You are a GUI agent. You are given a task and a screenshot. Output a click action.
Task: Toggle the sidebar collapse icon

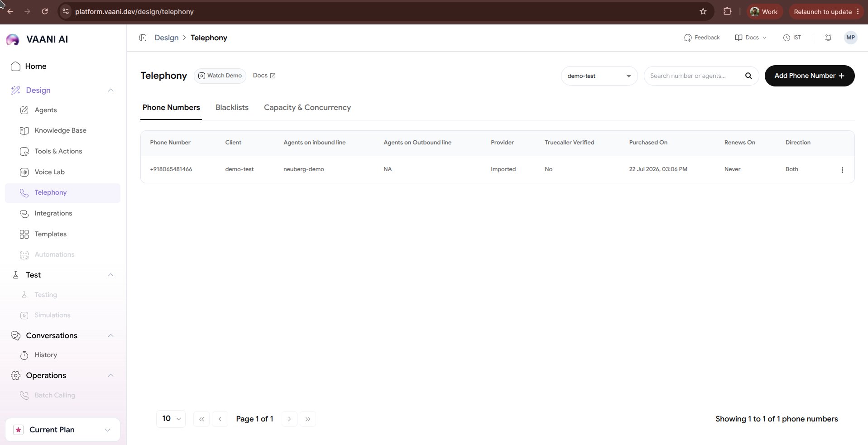tap(143, 38)
